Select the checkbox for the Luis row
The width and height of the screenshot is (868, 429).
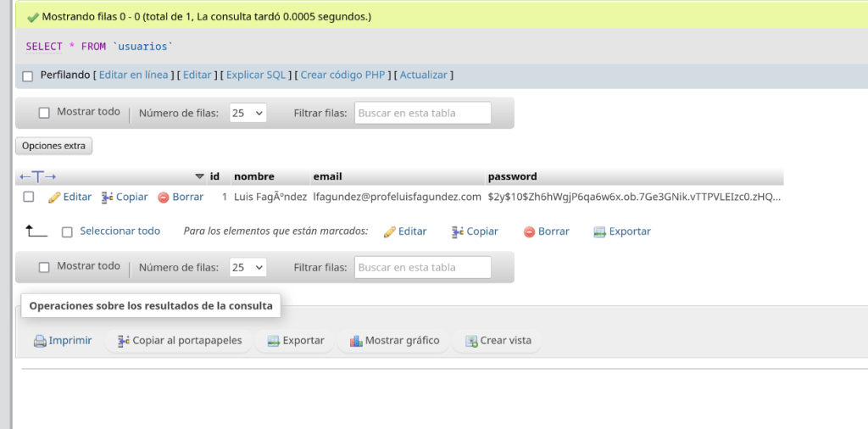(28, 197)
